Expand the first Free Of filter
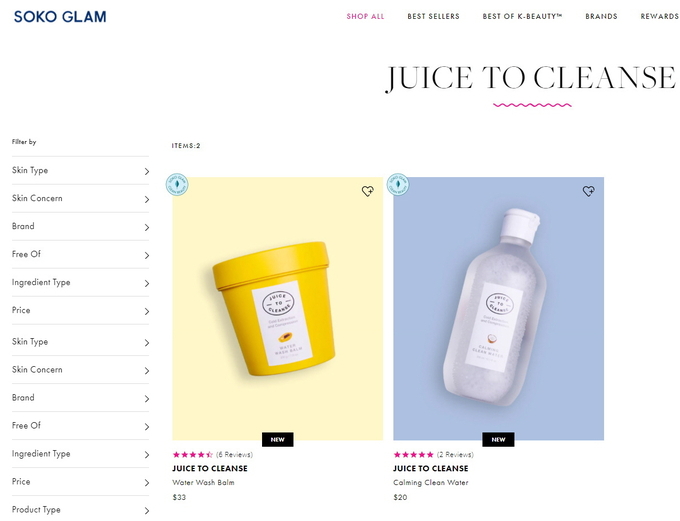680x521 pixels. pyautogui.click(x=80, y=255)
